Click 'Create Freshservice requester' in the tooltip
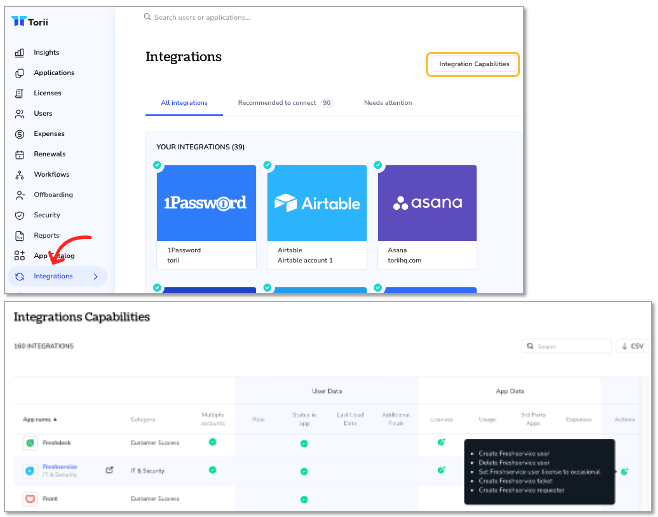Screen dimensions: 658x517 (x=522, y=490)
